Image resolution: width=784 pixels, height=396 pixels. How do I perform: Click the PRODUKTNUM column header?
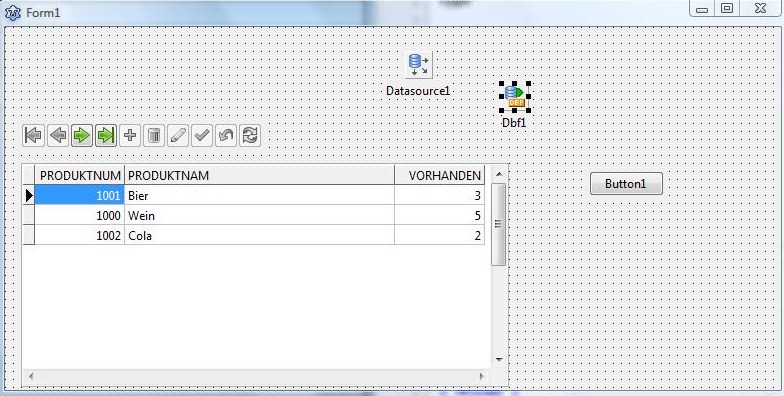click(80, 176)
